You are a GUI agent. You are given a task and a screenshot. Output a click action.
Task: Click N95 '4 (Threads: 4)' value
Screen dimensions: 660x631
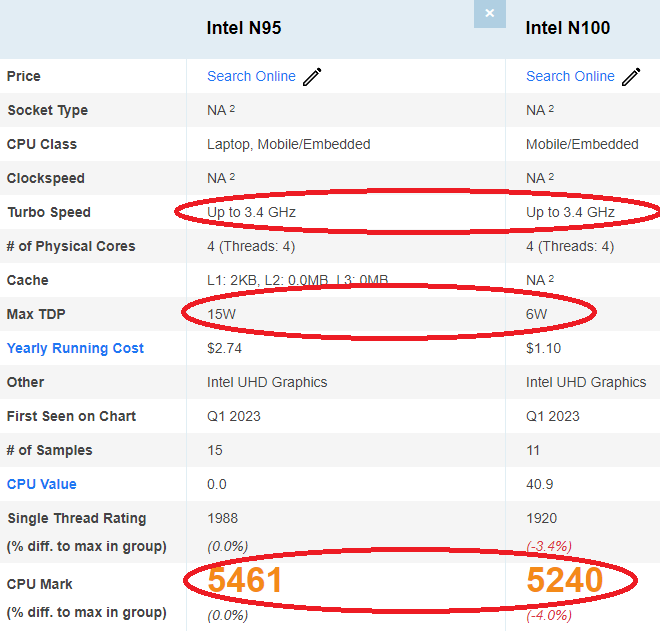tap(251, 246)
